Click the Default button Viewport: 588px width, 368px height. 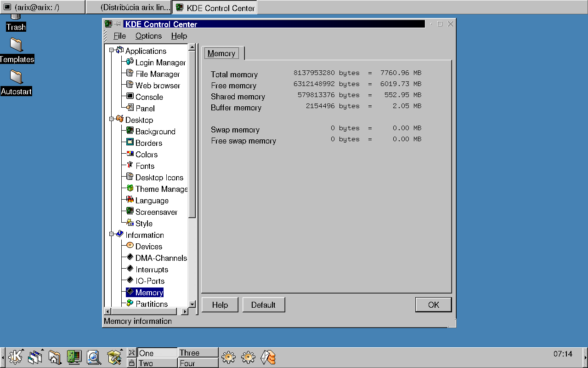click(263, 305)
